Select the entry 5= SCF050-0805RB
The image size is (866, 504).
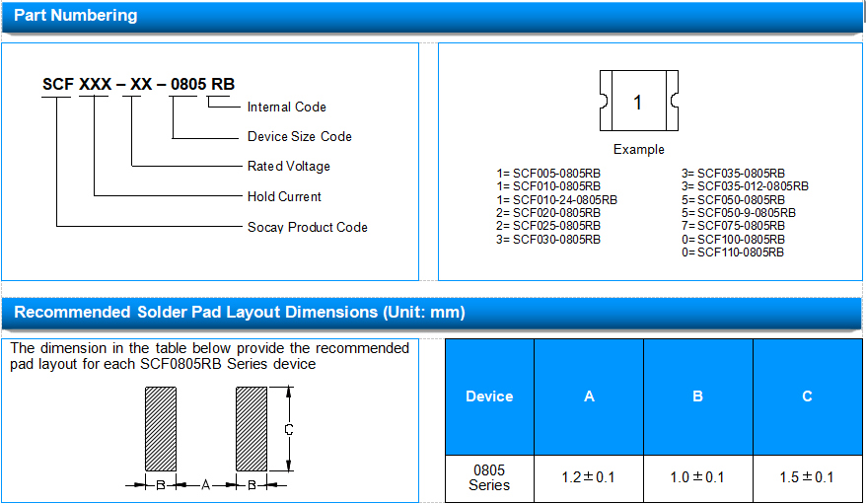[x=733, y=200]
